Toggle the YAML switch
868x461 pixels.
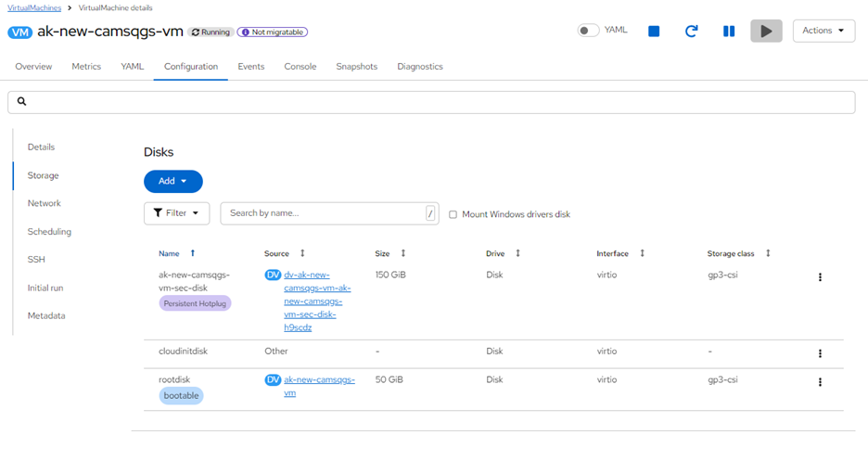point(588,31)
